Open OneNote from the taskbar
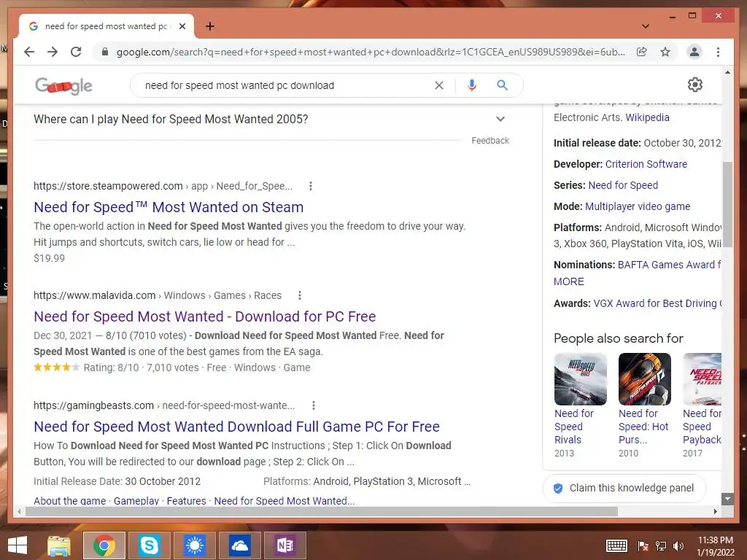Screen dimensions: 747x560 point(285,545)
